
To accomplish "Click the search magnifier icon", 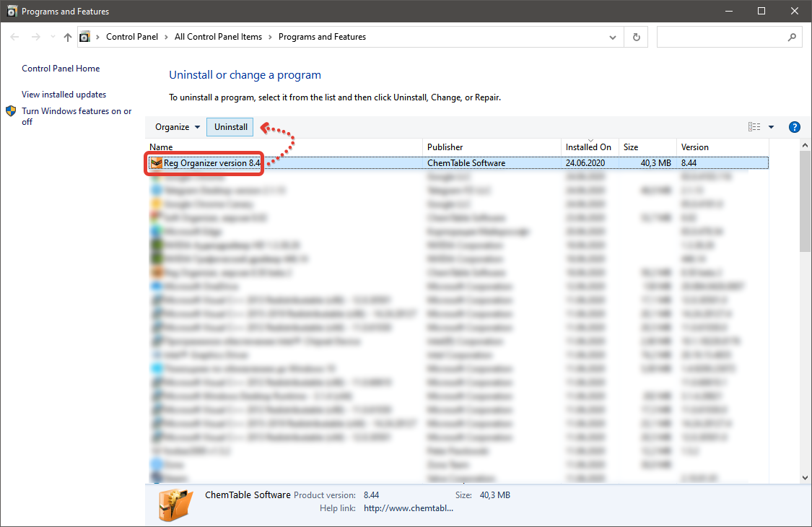I will click(792, 36).
